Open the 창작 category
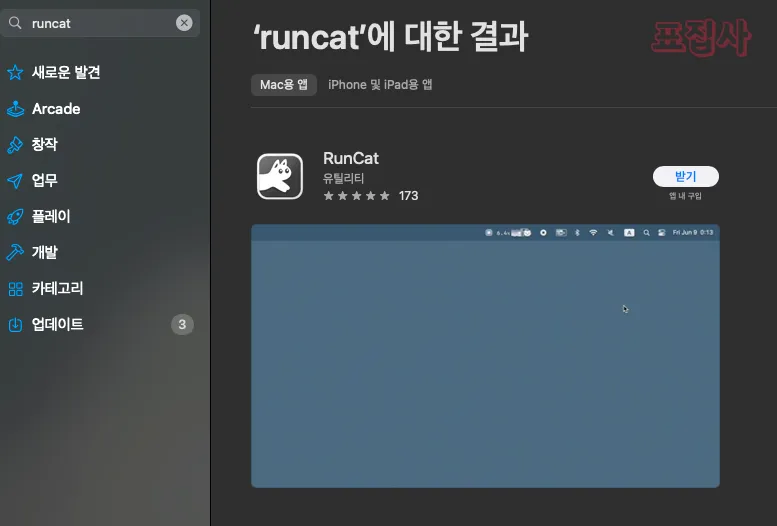 [45, 144]
